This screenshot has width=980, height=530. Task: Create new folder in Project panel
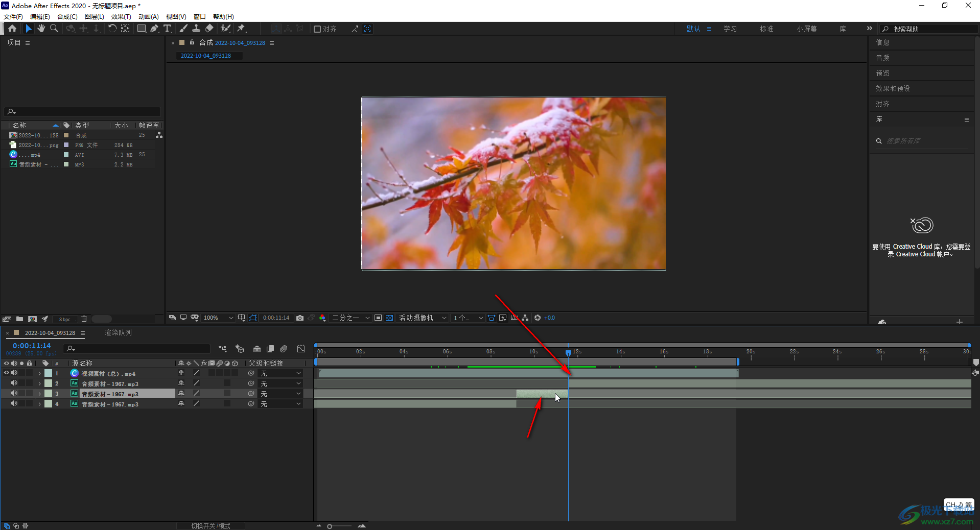coord(19,319)
